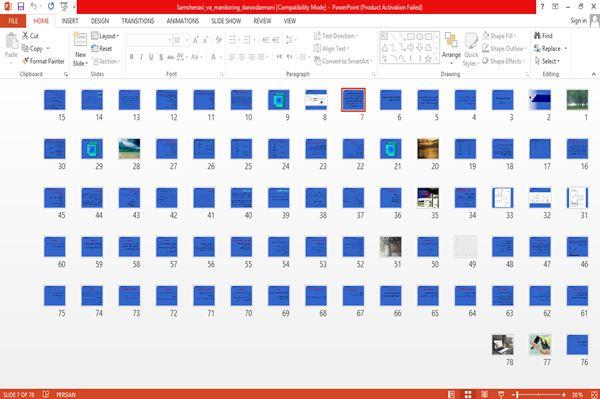Cut the selected slide

[30, 36]
